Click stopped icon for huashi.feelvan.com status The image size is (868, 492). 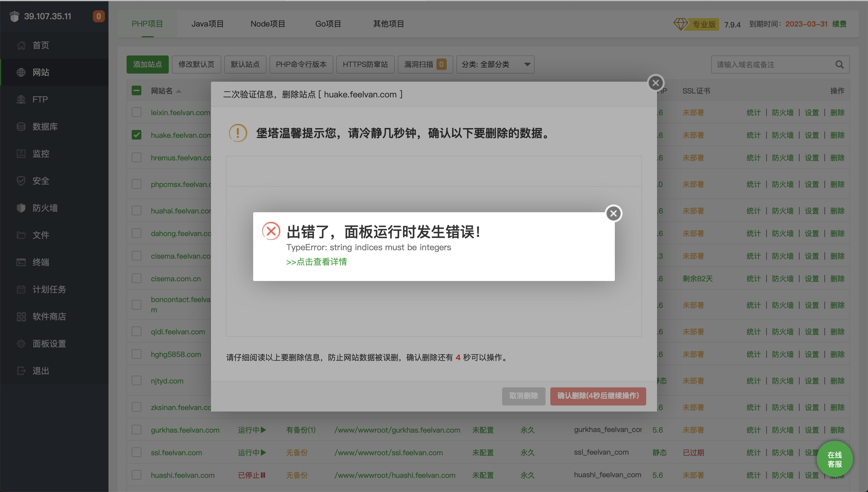click(263, 475)
